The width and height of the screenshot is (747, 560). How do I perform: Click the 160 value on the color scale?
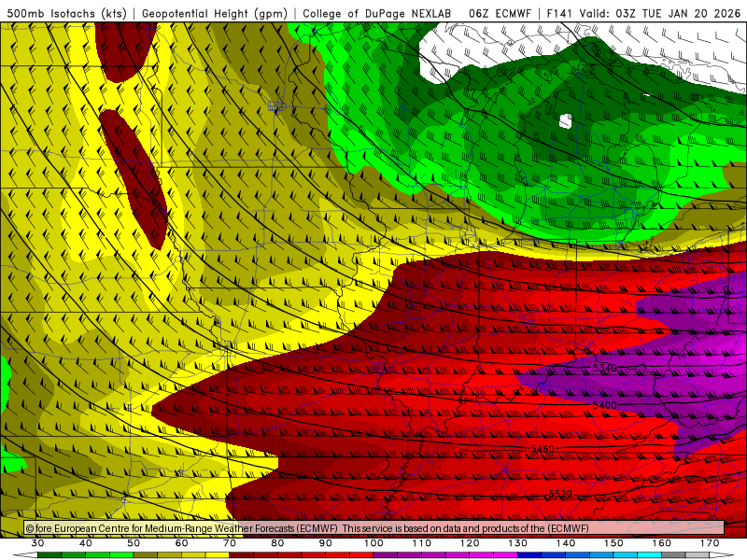tap(662, 543)
